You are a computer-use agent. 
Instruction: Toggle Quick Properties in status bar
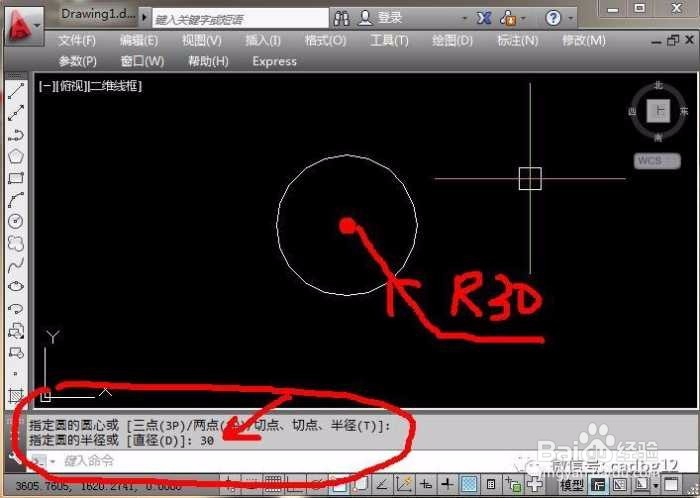[491, 484]
